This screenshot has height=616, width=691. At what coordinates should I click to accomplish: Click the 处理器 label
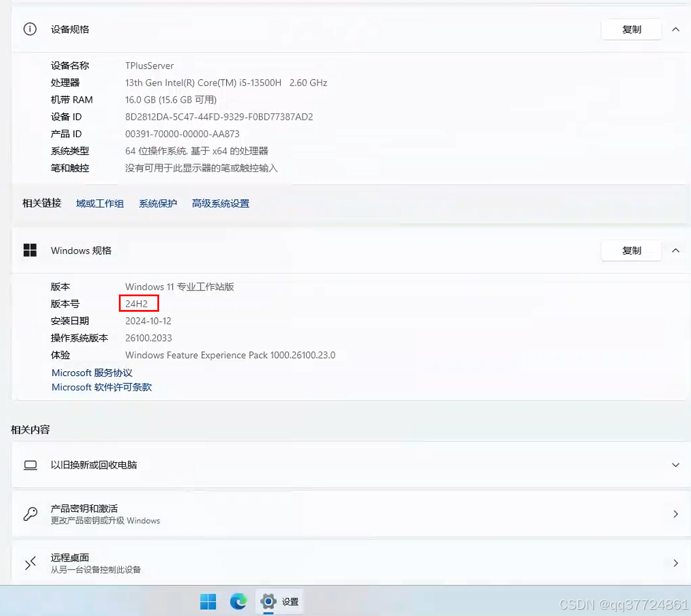coord(65,83)
